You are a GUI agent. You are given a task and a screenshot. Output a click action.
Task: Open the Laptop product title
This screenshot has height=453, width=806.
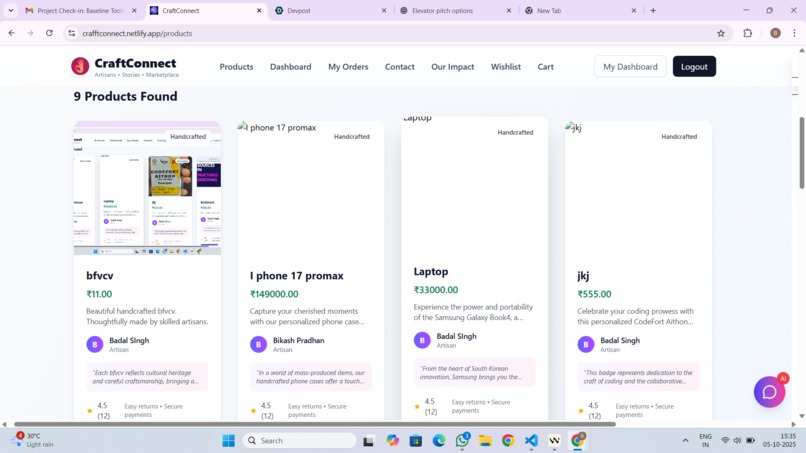[x=431, y=271]
